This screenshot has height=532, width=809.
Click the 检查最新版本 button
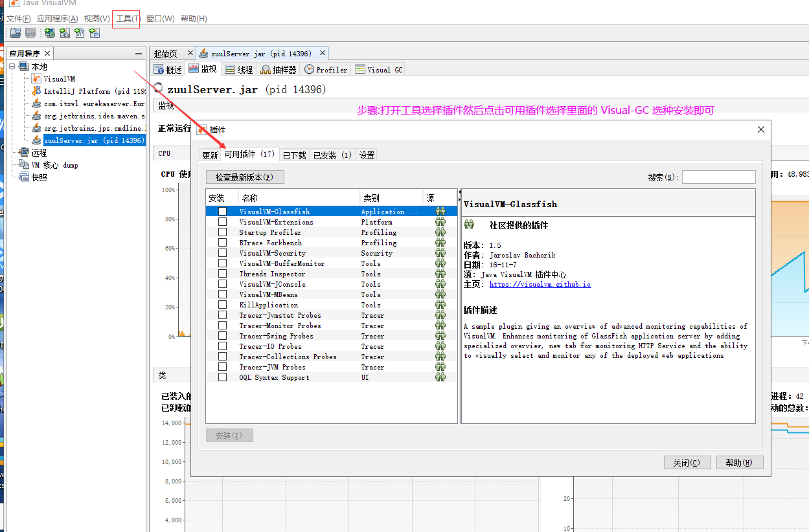[x=245, y=177]
